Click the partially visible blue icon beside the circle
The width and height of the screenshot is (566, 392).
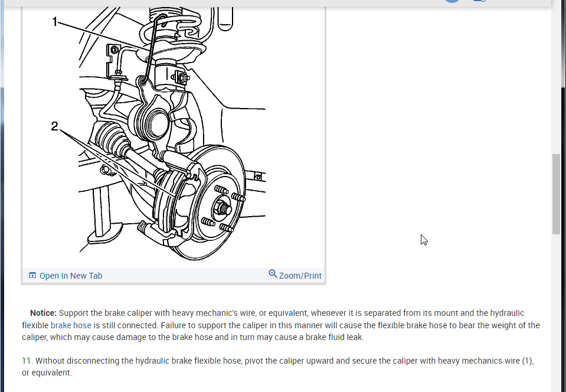click(x=479, y=1)
